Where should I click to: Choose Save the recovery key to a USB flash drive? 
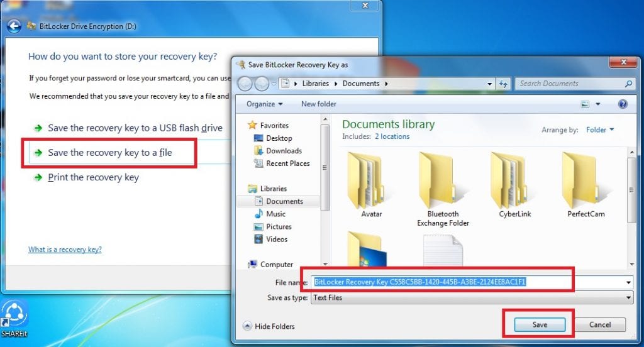[x=135, y=128]
